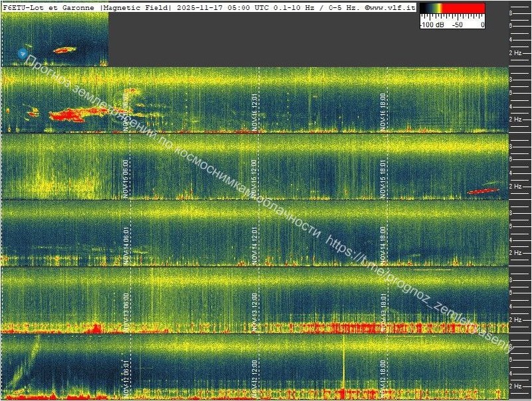Click the ©www.vlf.it credit in header
532x401 pixels.
point(389,8)
